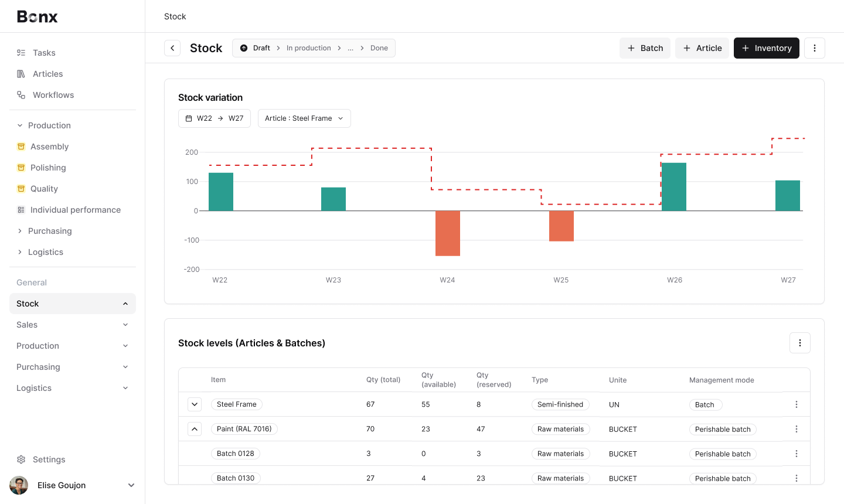Click the add Batch button
Viewport: 844px width, 504px height.
click(x=645, y=48)
